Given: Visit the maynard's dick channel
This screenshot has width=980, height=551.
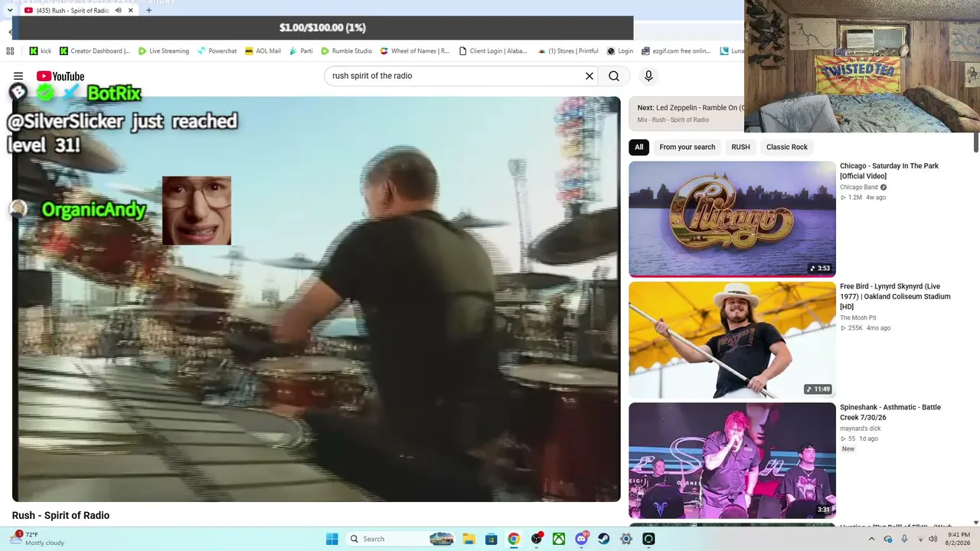Looking at the screenshot, I should pyautogui.click(x=861, y=429).
